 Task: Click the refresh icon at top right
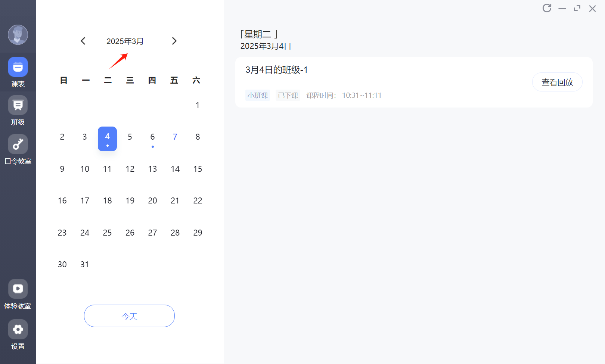pyautogui.click(x=547, y=8)
